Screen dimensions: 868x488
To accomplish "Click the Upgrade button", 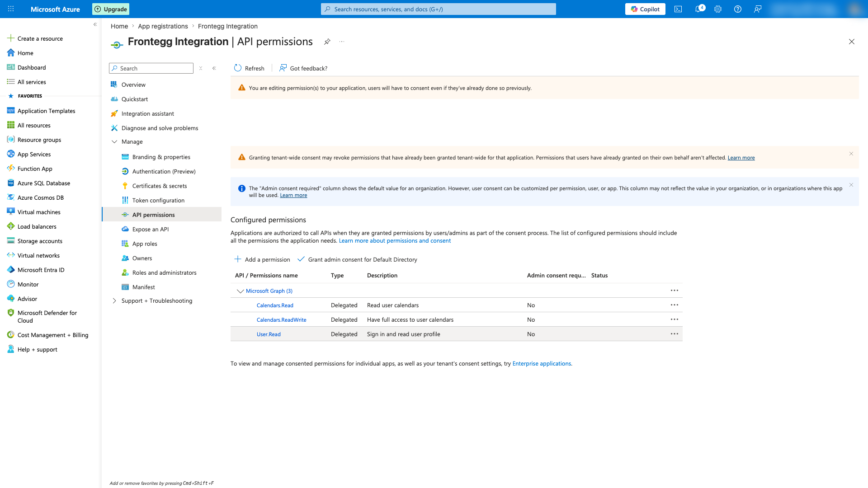I will (111, 9).
